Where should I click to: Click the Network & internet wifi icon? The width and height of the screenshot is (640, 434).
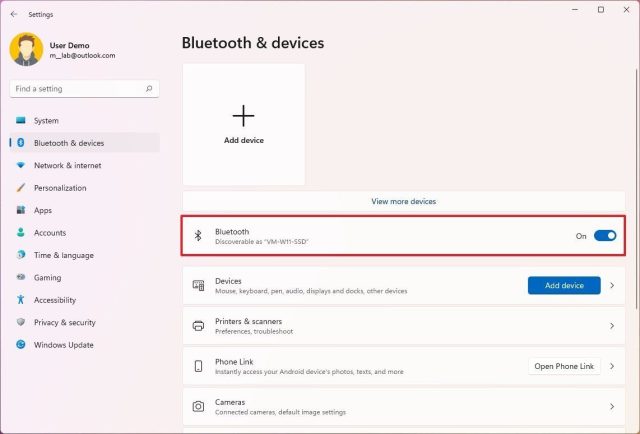point(20,165)
